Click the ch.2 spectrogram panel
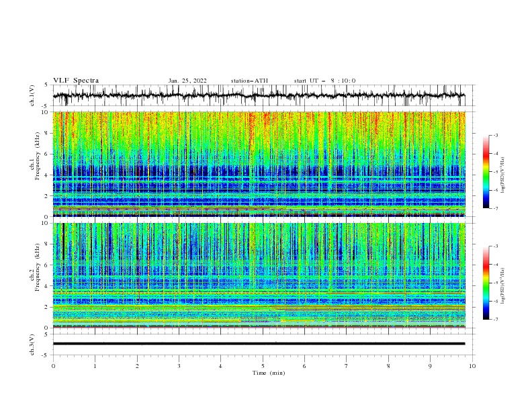The width and height of the screenshot is (532, 411). click(x=259, y=275)
